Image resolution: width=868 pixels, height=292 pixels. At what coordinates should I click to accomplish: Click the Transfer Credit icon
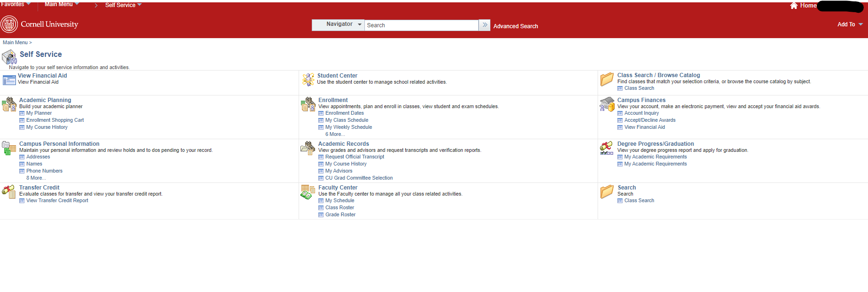pos(9,191)
